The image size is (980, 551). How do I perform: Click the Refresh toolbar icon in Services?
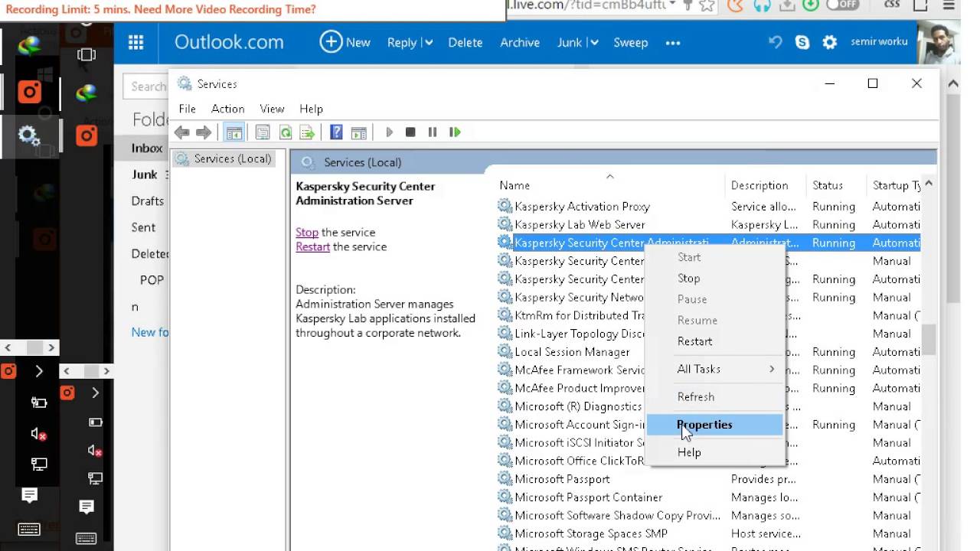[286, 132]
